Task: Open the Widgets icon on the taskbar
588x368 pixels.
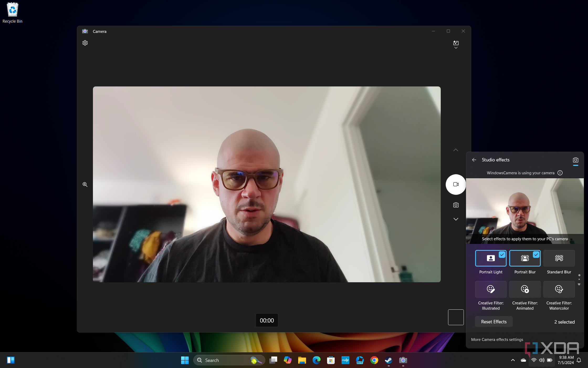Action: [x=11, y=360]
